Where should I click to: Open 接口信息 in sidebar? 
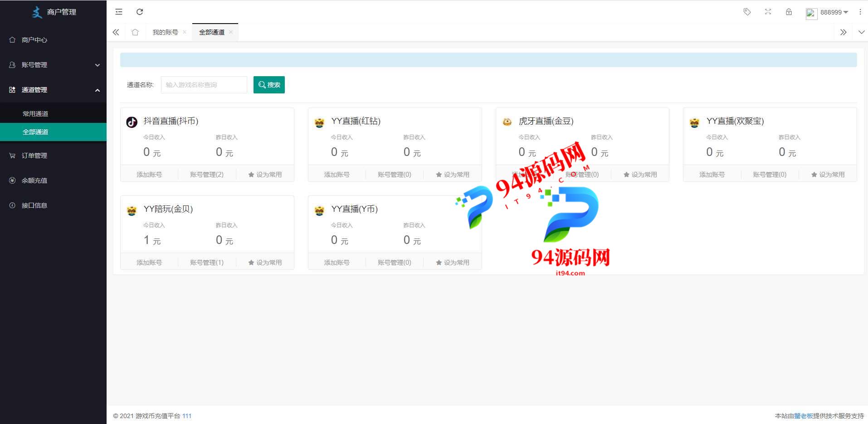[53, 205]
